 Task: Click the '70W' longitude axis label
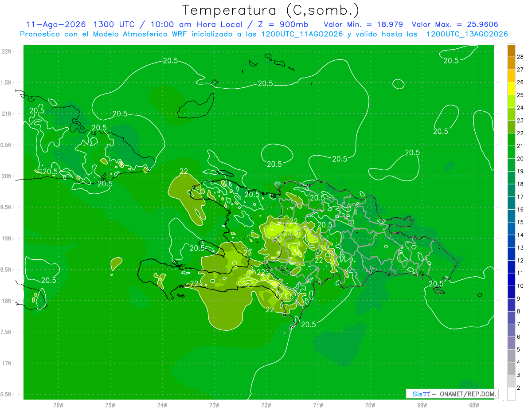[x=370, y=405]
